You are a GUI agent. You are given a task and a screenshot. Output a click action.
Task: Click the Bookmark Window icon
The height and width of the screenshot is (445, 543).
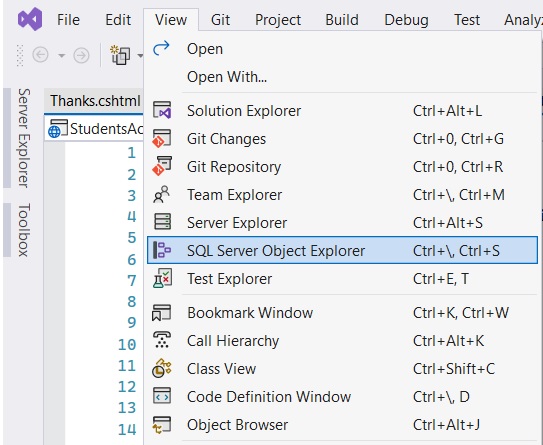161,313
